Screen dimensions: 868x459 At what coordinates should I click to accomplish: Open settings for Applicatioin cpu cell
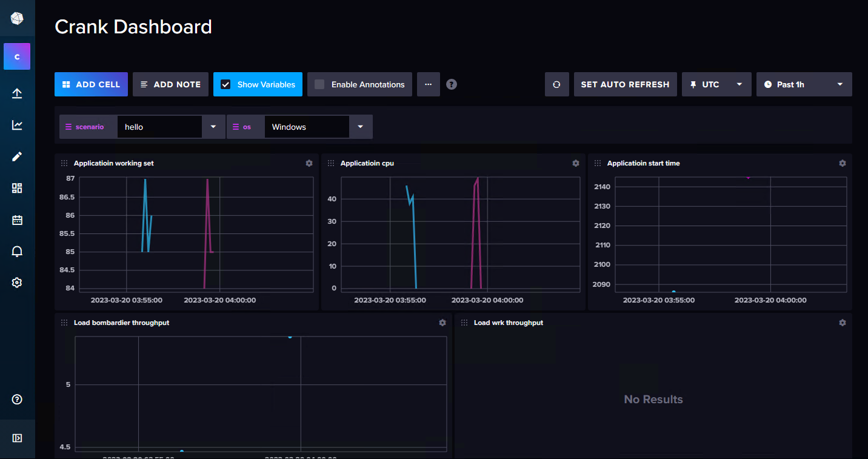pos(575,163)
